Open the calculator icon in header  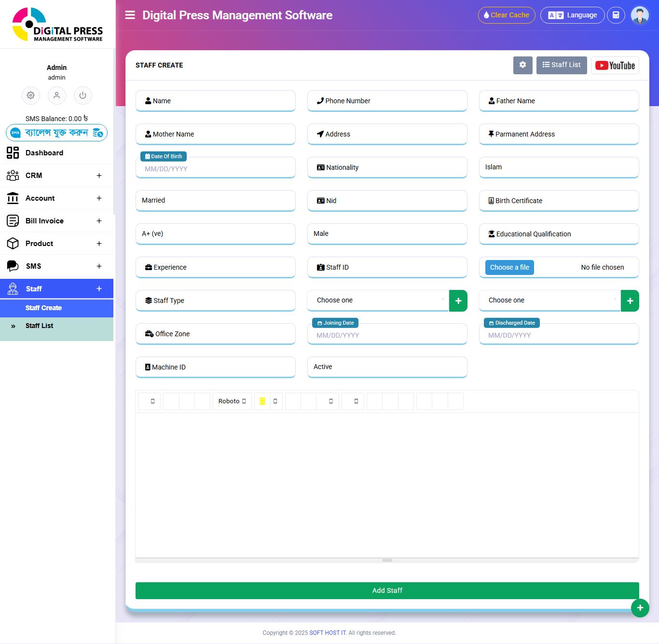[x=616, y=15]
